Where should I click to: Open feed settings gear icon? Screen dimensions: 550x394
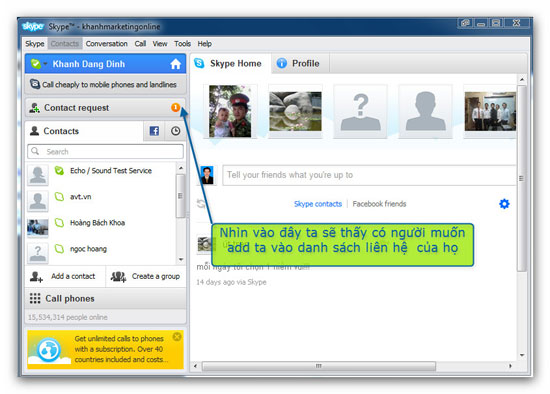pyautogui.click(x=504, y=203)
